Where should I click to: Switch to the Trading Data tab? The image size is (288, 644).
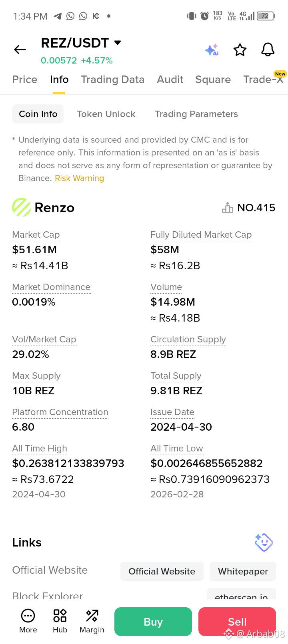[113, 80]
